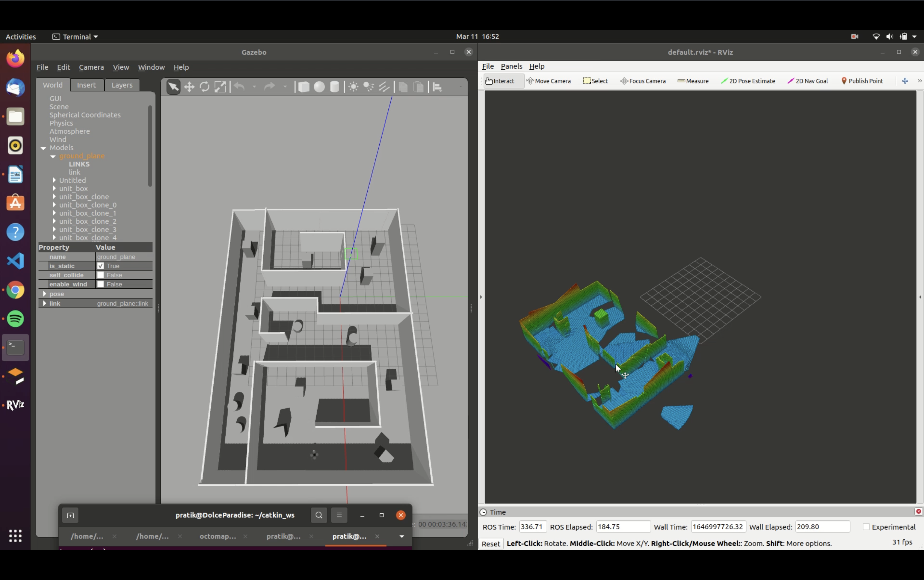Select Spherical Coordinates in World tree

(85, 115)
